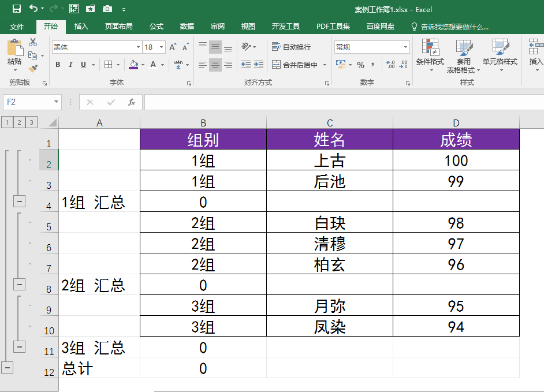Click the decrease decimal icon
Screen dimensions: 544x392
tap(404, 65)
